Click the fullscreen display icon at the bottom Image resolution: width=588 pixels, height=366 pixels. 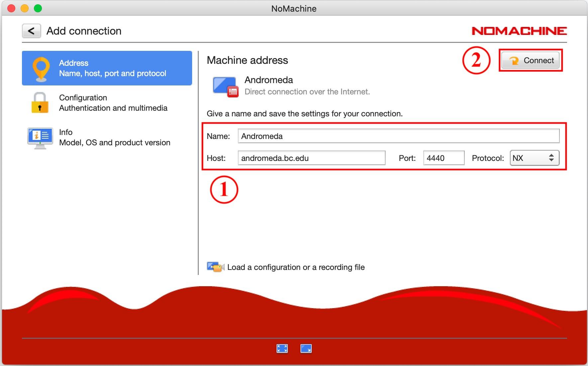282,348
